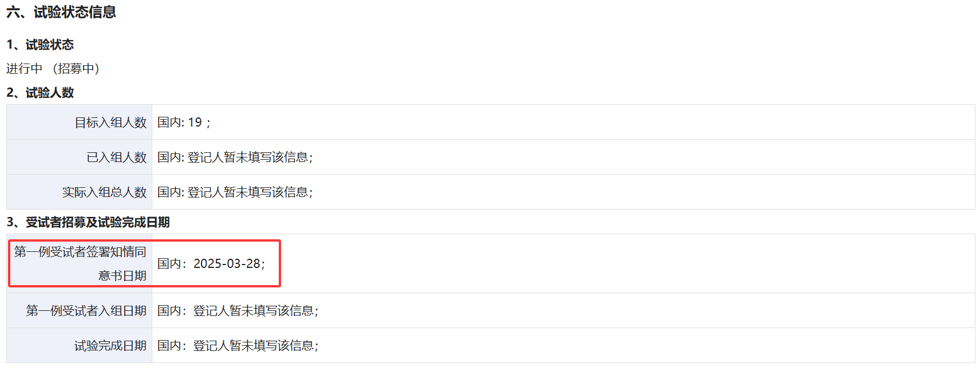Click 国内 prefix before the 2025-03-28 date
980x371 pixels.
(x=169, y=264)
